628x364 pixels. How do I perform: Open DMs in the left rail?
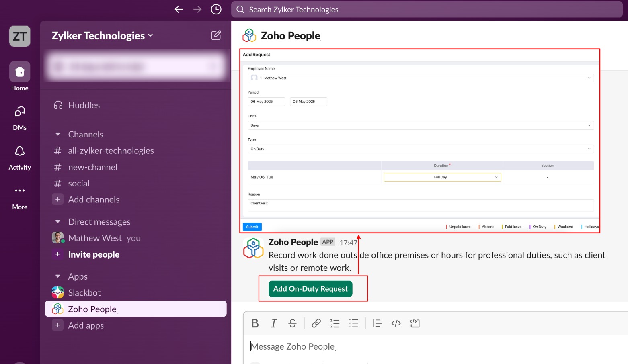coord(20,119)
